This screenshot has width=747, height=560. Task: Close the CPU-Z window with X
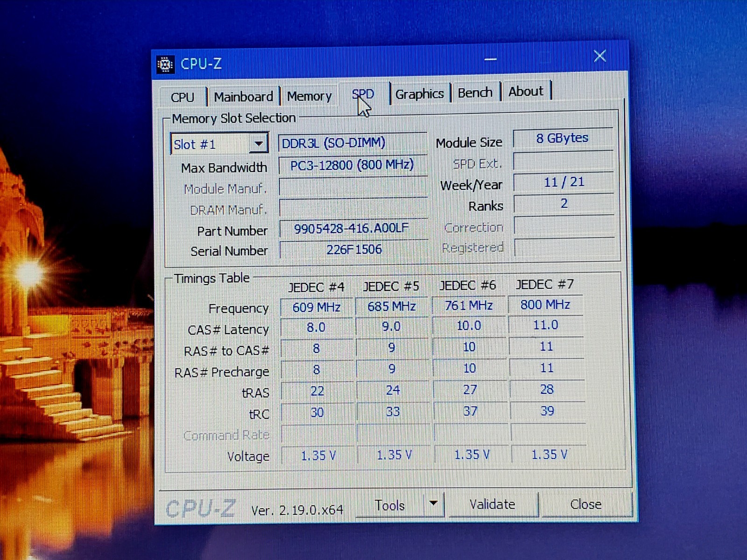pos(600,56)
